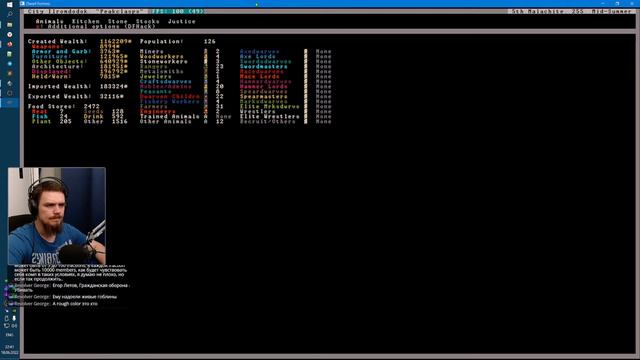Click the Population label
640x360 pixels.
[x=162, y=41]
